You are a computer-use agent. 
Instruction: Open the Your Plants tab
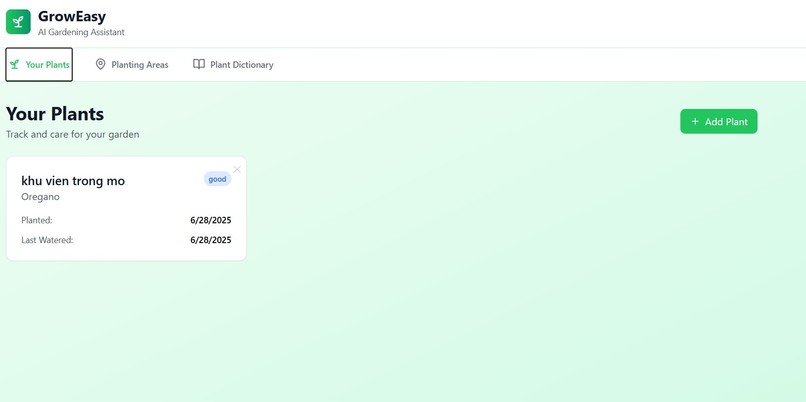39,65
